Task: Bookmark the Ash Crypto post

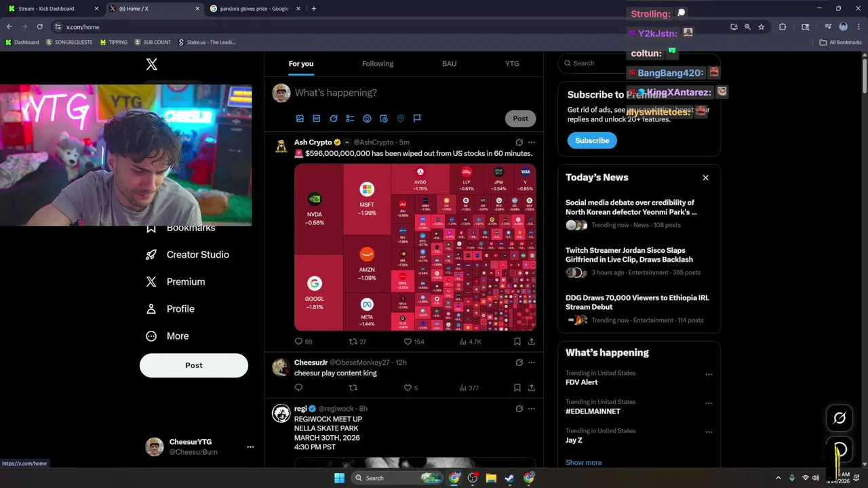Action: [x=517, y=342]
